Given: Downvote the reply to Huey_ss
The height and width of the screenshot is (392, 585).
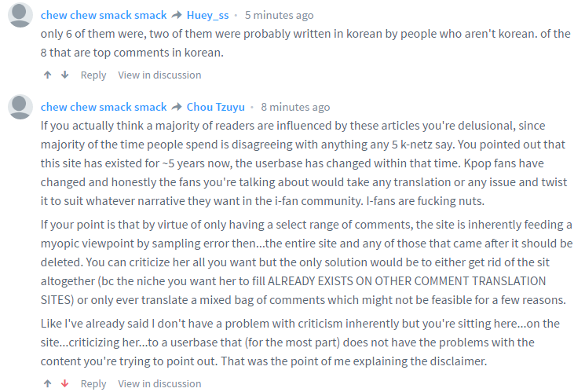Looking at the screenshot, I should click(64, 75).
